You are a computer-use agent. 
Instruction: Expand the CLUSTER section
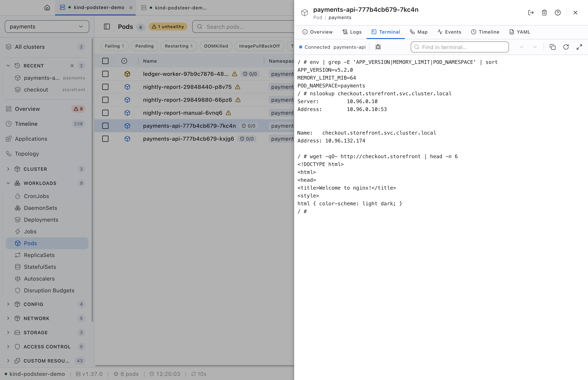coord(8,169)
